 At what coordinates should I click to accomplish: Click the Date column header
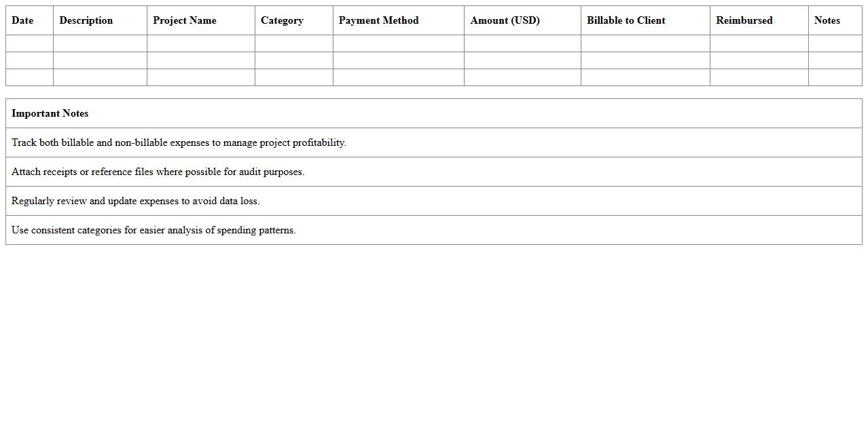click(22, 20)
